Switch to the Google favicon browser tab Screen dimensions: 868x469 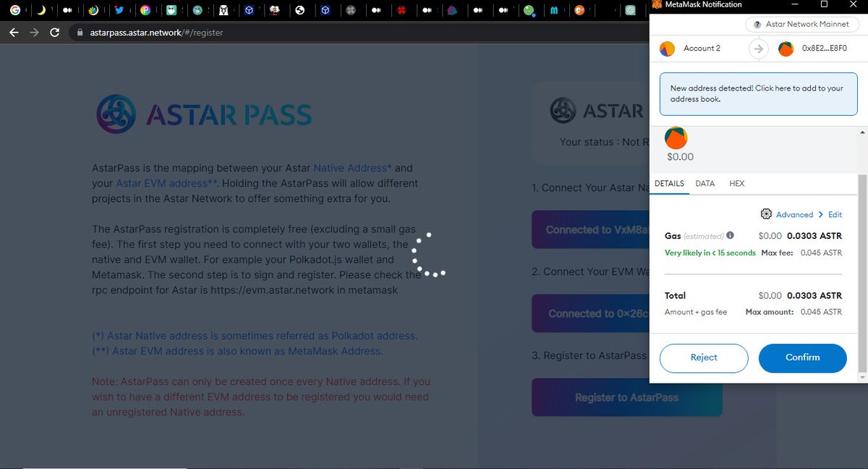click(16, 11)
